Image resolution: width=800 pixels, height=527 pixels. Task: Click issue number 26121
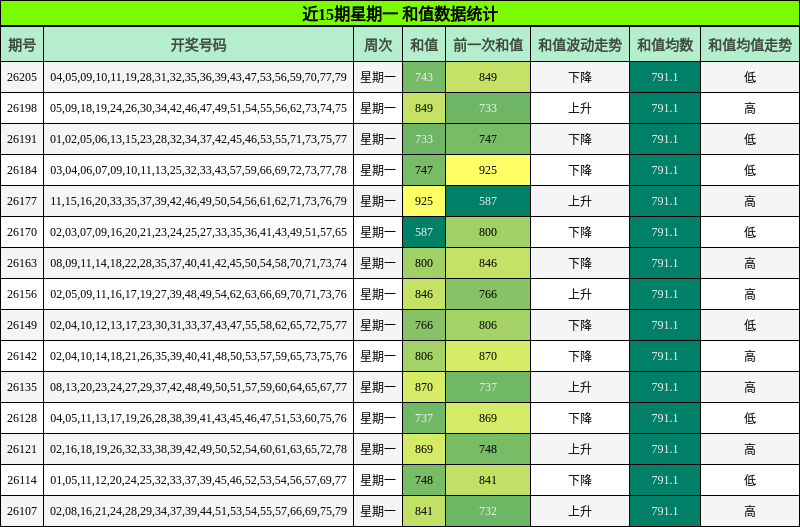22,449
